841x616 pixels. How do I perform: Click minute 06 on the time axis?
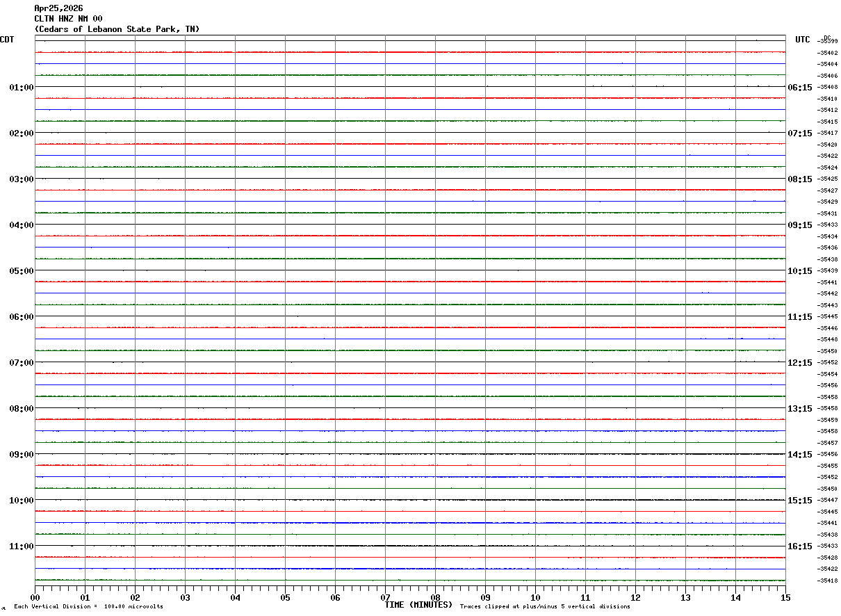point(335,597)
